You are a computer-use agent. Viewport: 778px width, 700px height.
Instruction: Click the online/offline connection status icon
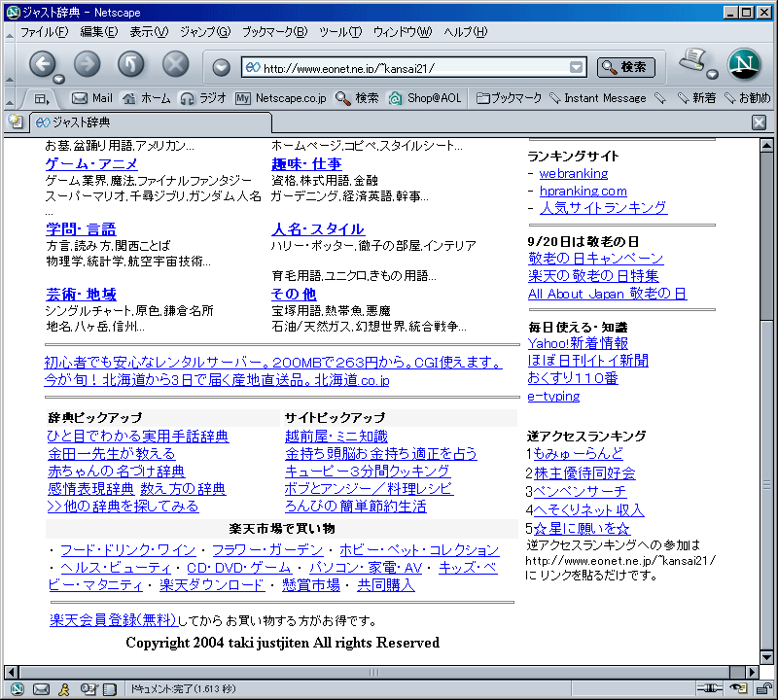(x=709, y=688)
